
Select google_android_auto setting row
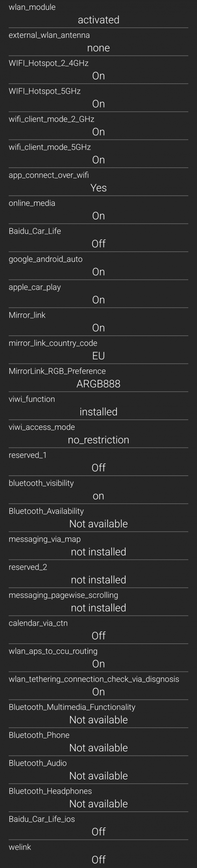(x=98, y=266)
